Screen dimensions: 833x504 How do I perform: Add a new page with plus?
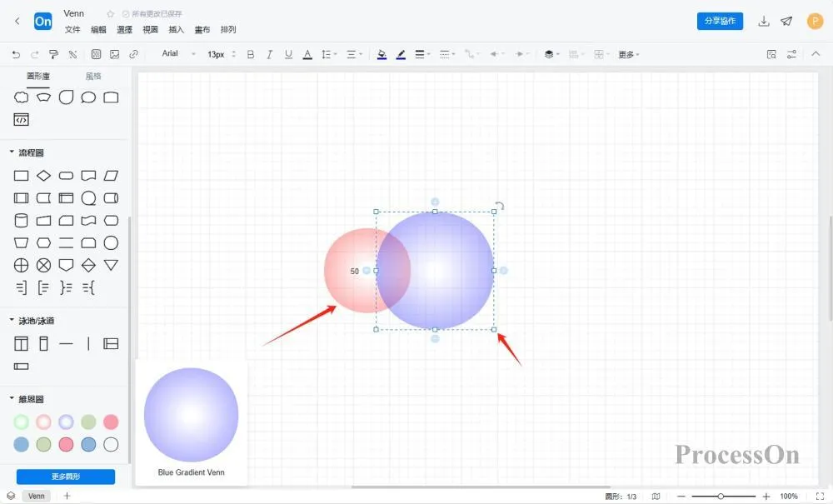point(67,496)
